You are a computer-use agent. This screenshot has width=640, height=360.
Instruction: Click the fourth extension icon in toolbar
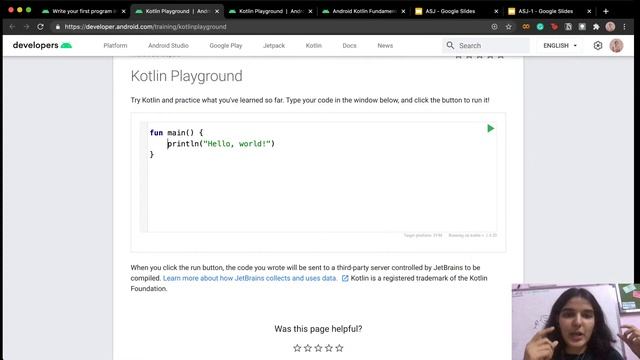(568, 27)
